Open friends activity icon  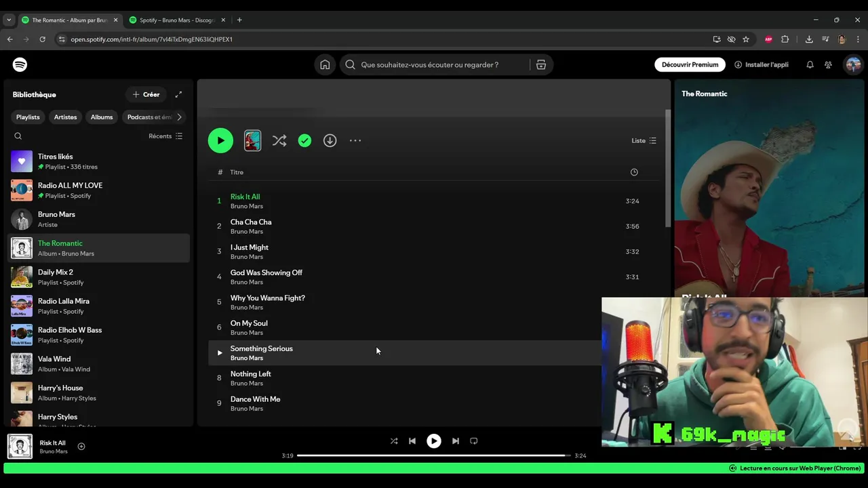pyautogui.click(x=828, y=65)
